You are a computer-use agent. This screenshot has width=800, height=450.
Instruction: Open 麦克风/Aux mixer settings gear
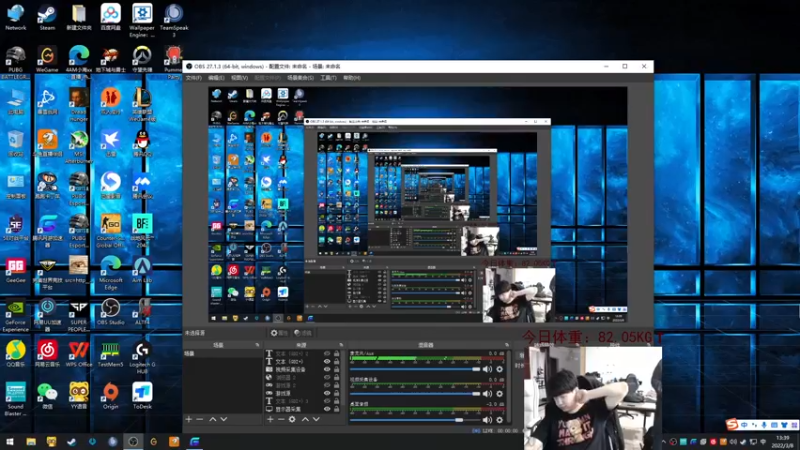point(499,369)
